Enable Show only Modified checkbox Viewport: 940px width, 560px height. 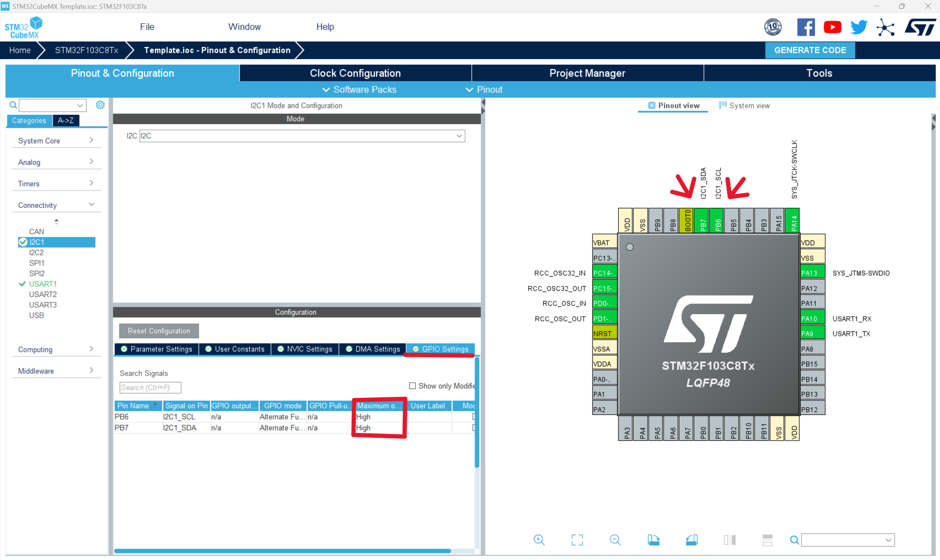(412, 386)
